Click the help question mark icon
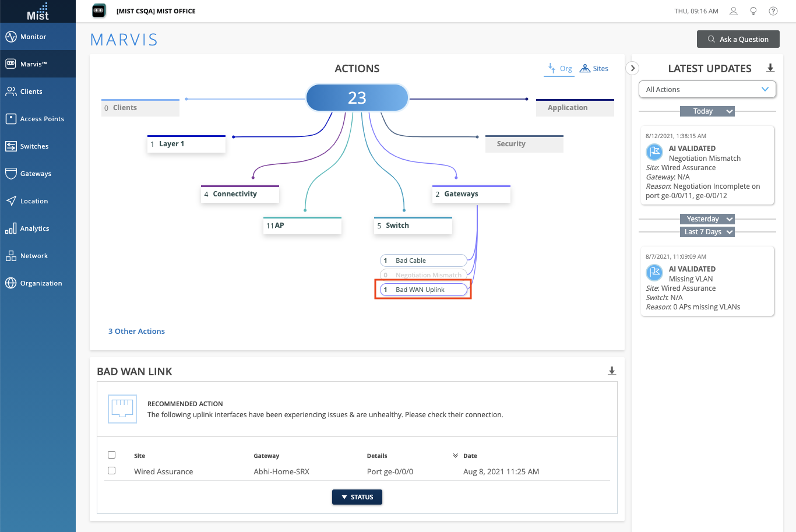Viewport: 796px width, 532px height. [773, 11]
